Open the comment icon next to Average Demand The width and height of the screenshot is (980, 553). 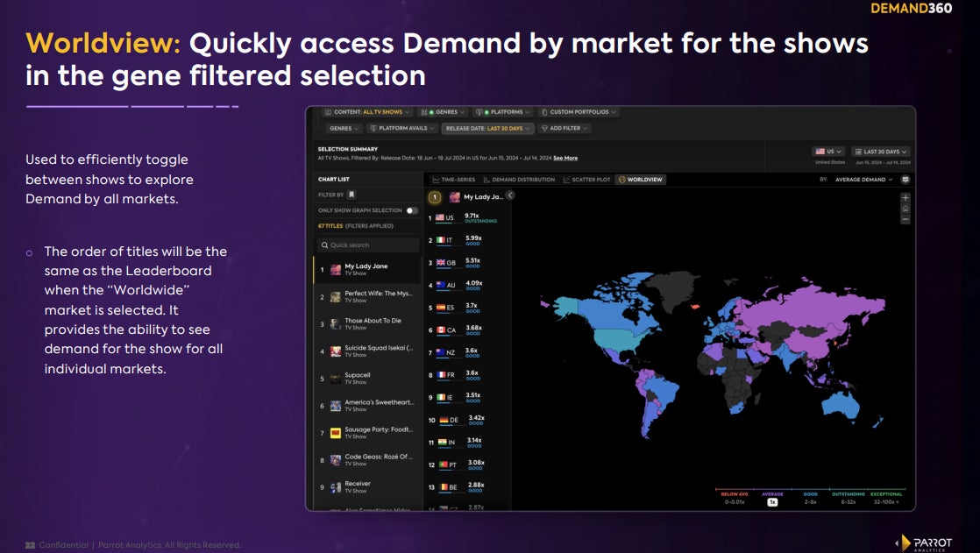905,180
